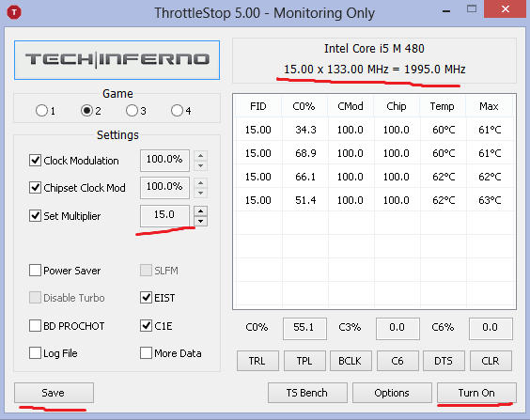The width and height of the screenshot is (530, 420).
Task: Click the DTS button
Action: click(x=444, y=361)
